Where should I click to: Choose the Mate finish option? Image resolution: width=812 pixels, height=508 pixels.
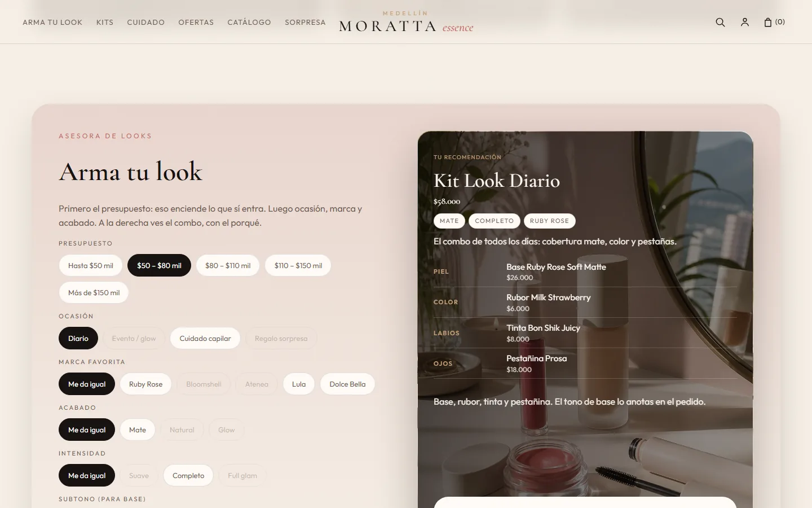tap(138, 430)
